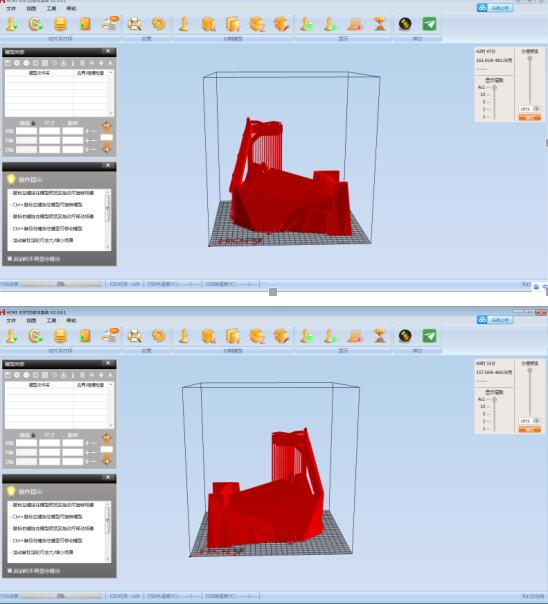Click the green paper-plane send icon, upper toolbar
Image resolution: width=548 pixels, height=604 pixels.
[429, 24]
